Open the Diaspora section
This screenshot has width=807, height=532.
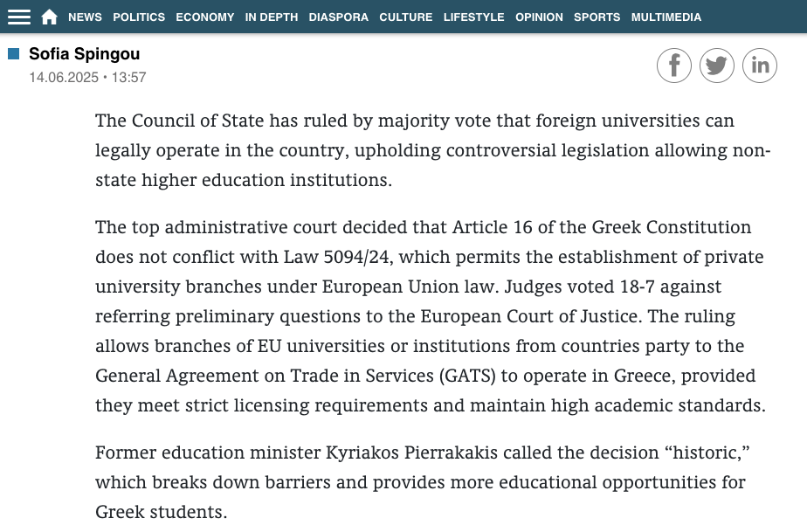click(338, 17)
